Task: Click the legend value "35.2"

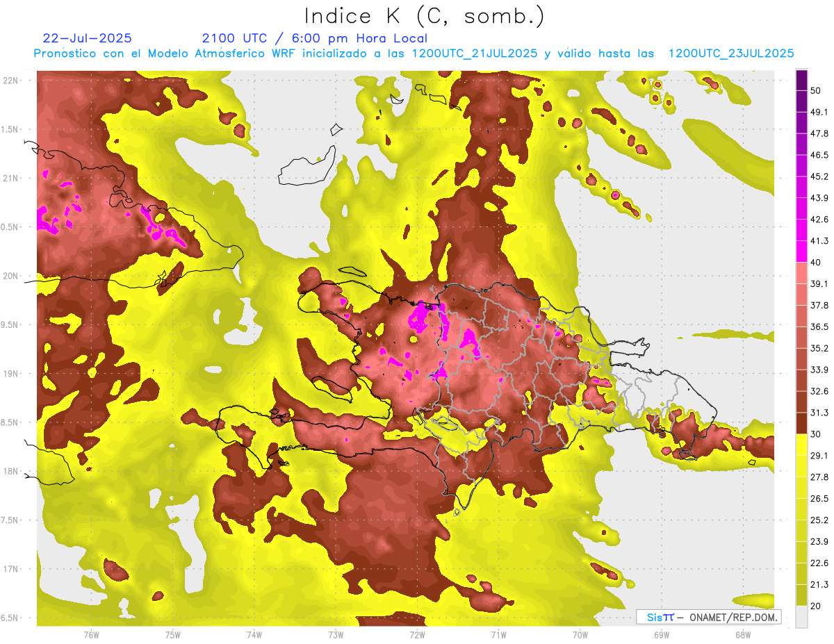Action: click(x=819, y=348)
